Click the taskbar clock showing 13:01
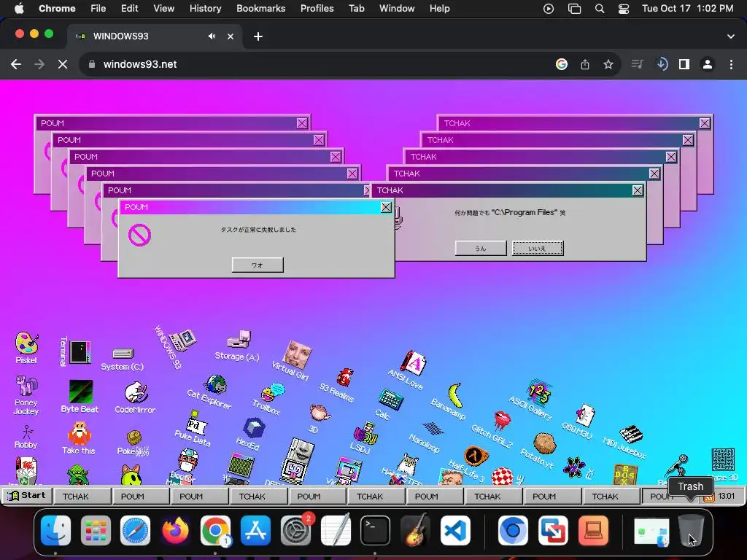 [726, 496]
